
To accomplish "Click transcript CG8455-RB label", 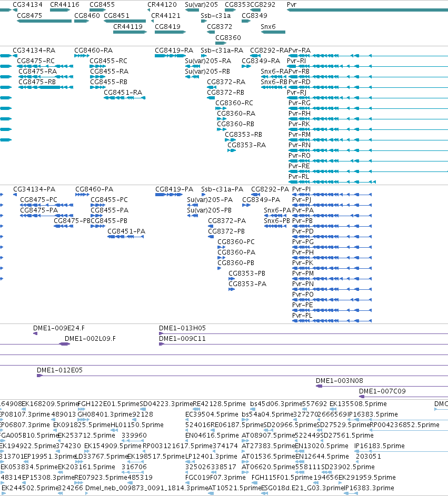I will click(x=108, y=82).
